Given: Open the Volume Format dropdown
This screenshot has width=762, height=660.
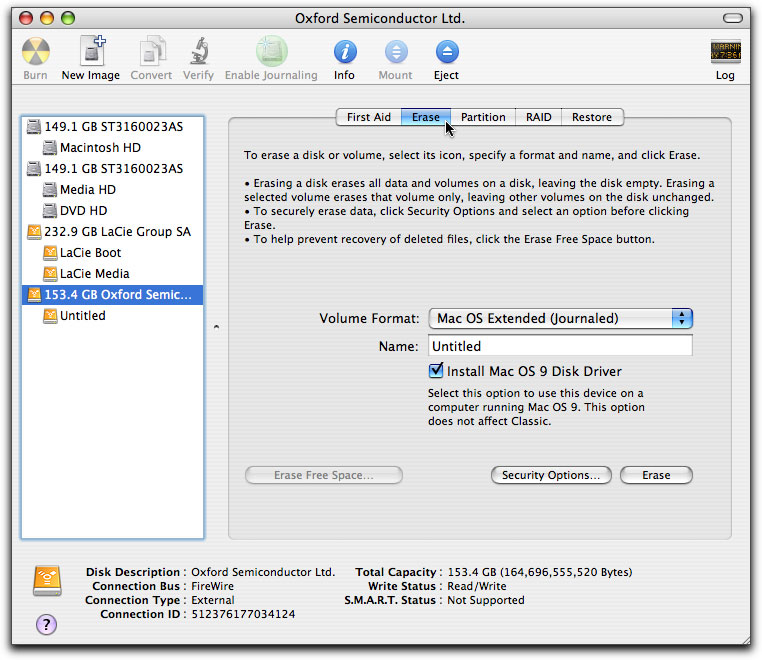Looking at the screenshot, I should [x=561, y=319].
